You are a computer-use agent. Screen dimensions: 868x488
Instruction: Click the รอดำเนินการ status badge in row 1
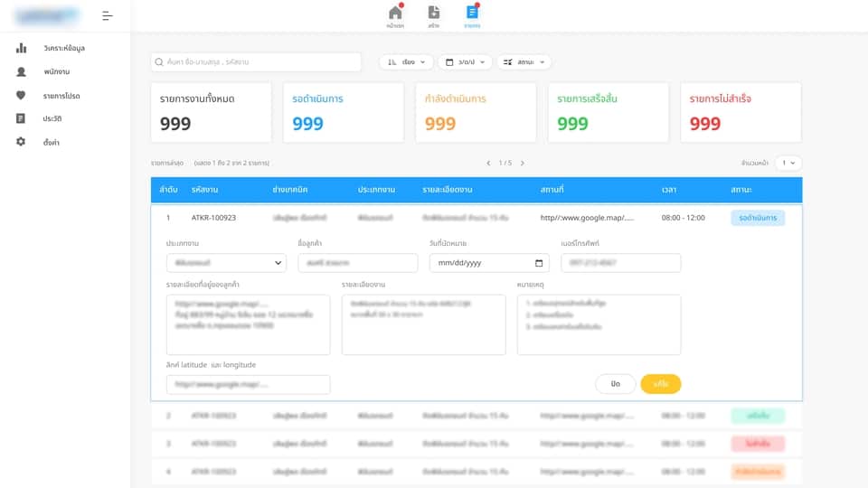point(758,218)
